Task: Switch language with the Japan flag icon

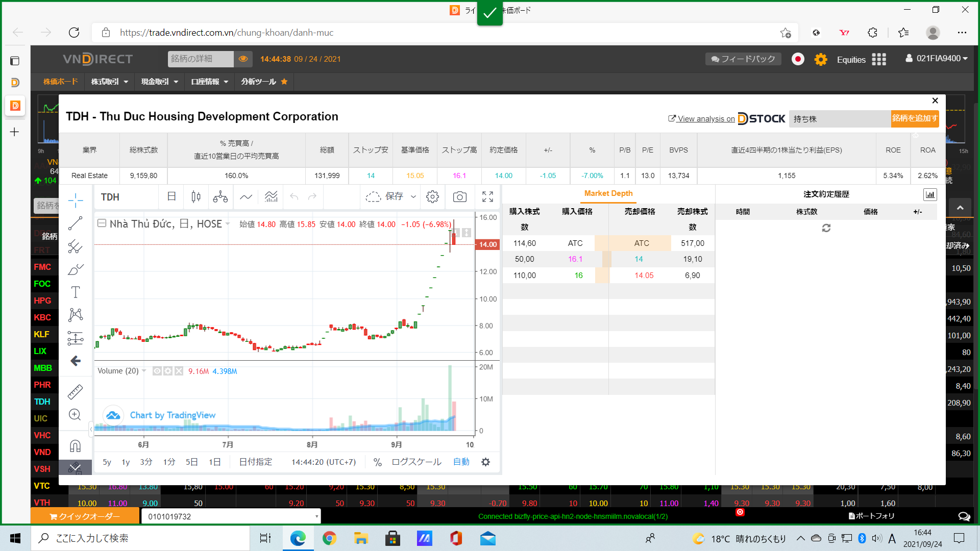Action: (798, 59)
